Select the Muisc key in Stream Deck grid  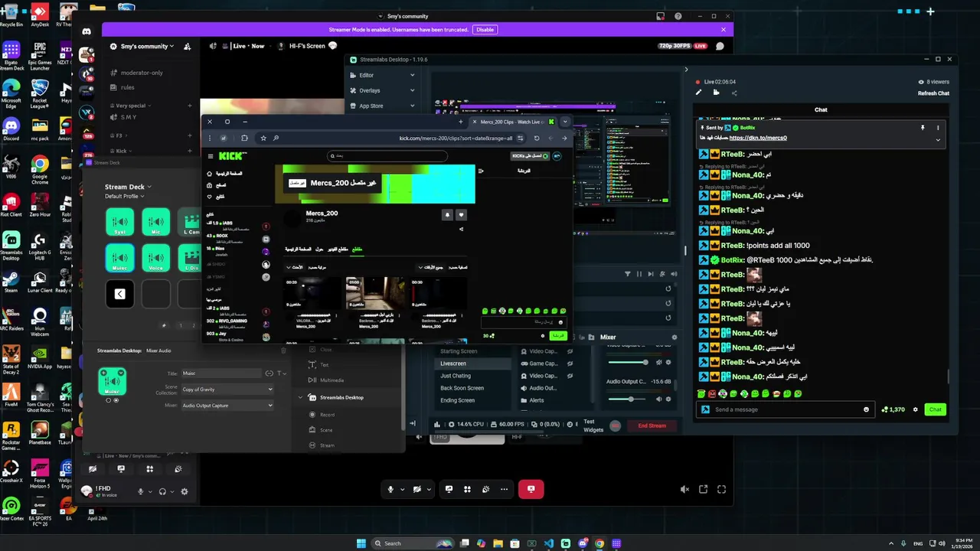(119, 258)
